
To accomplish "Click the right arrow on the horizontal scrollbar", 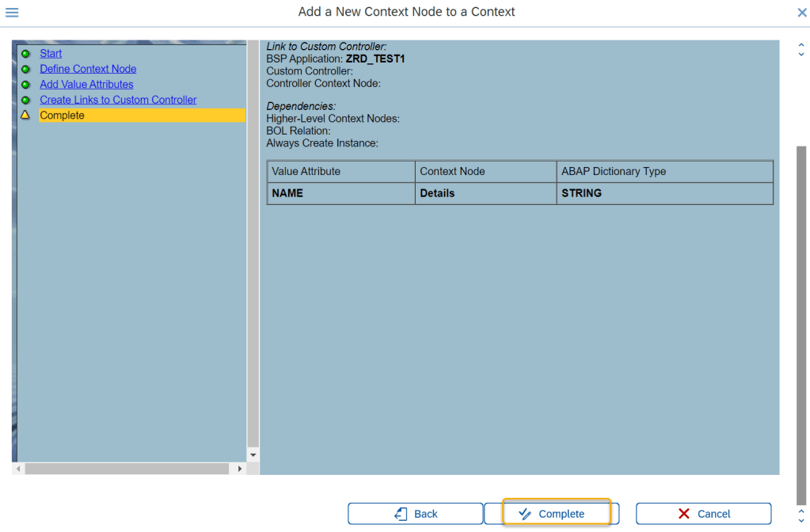I will (240, 469).
